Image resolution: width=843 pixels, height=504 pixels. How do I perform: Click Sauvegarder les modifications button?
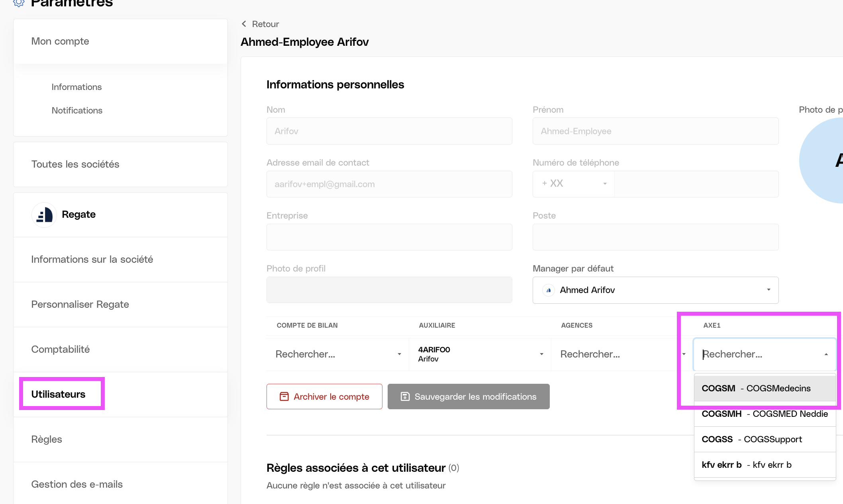click(469, 397)
